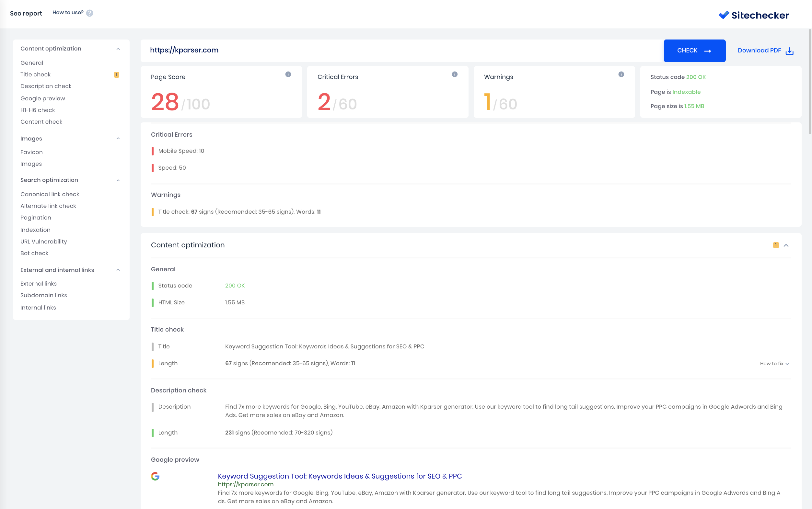Click the Download PDF icon
The image size is (812, 509).
[789, 51]
